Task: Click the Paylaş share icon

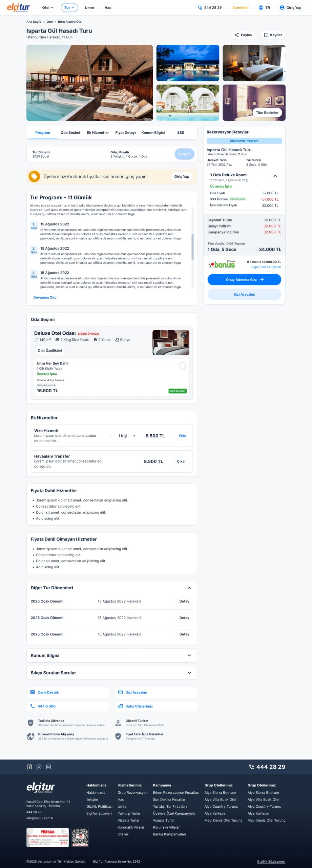Action: 236,35
